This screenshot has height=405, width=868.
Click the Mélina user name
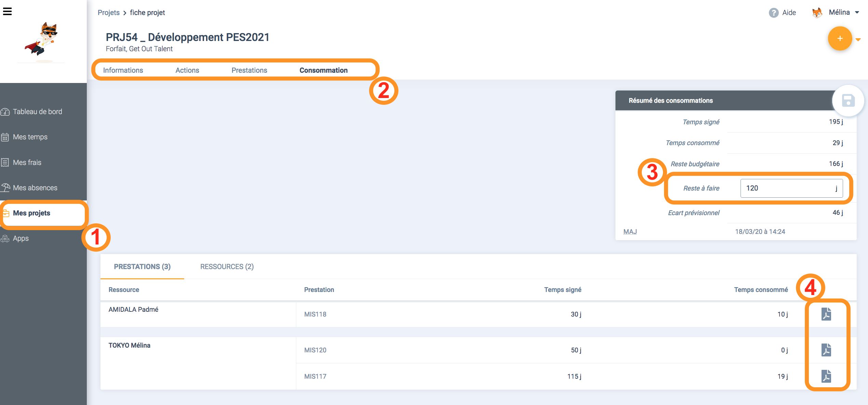coord(839,13)
